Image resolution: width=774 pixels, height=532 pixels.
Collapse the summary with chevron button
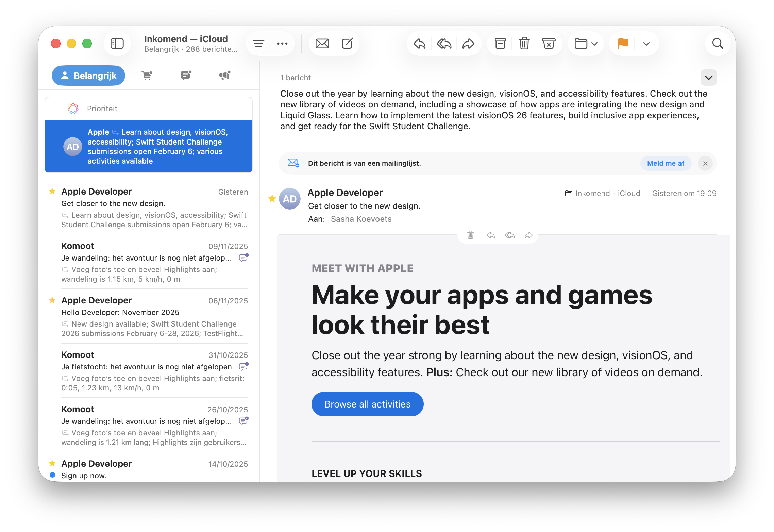[708, 78]
